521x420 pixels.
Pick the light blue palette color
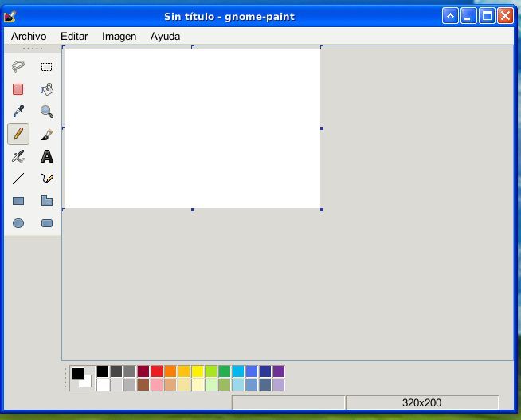238,385
